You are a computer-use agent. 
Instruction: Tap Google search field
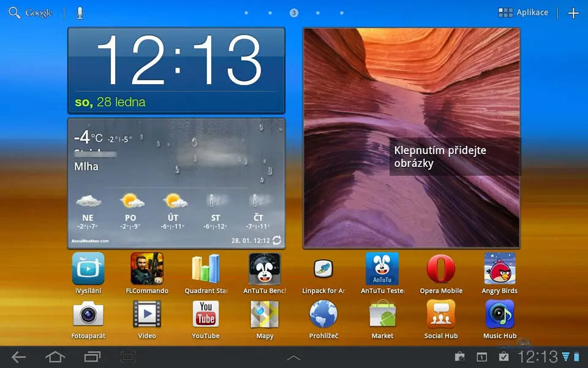pyautogui.click(x=32, y=13)
